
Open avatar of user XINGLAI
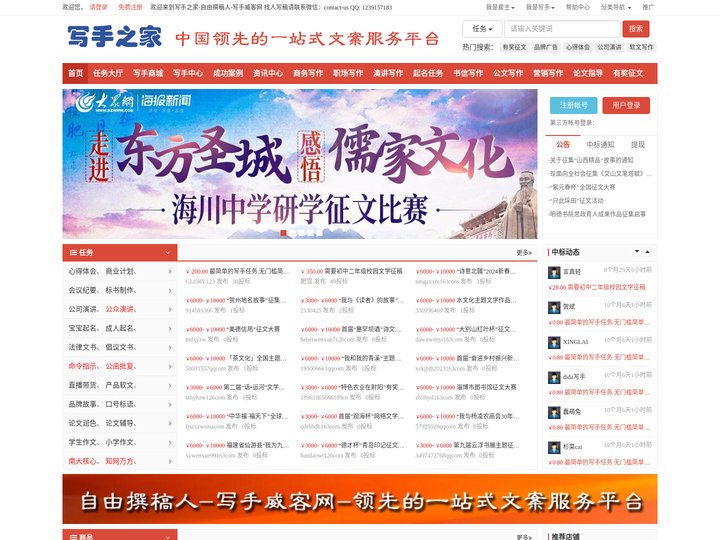tap(554, 343)
